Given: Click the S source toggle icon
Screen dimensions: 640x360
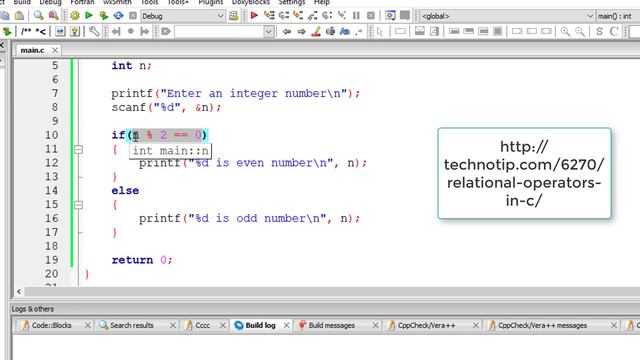Looking at the screenshot, I should [x=599, y=31].
